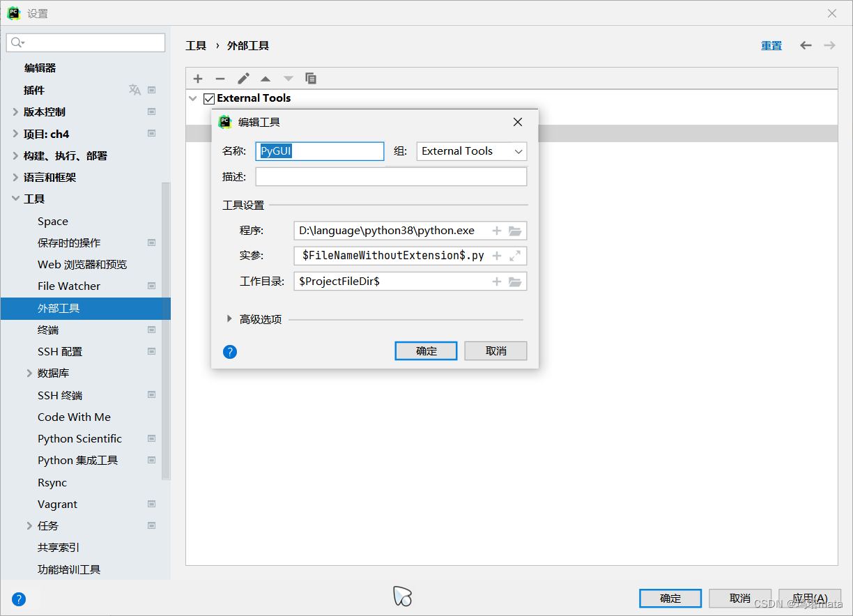Open the 组 External Tools dropdown
The height and width of the screenshot is (616, 853).
472,151
